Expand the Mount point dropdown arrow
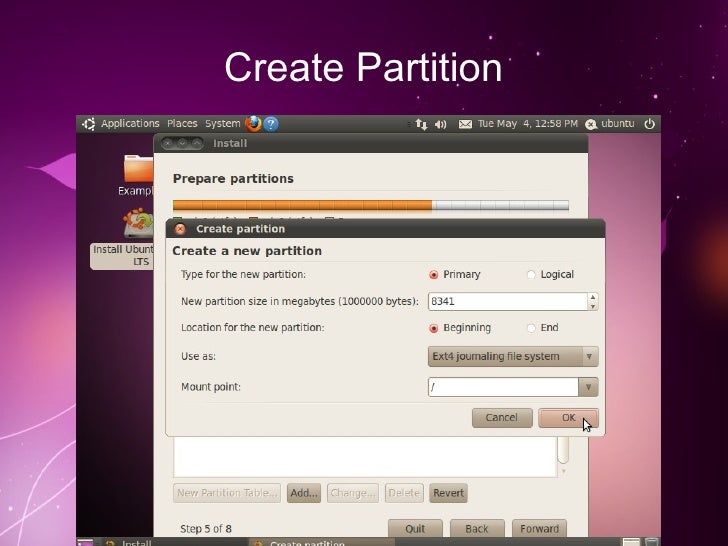728x546 pixels. pos(588,387)
